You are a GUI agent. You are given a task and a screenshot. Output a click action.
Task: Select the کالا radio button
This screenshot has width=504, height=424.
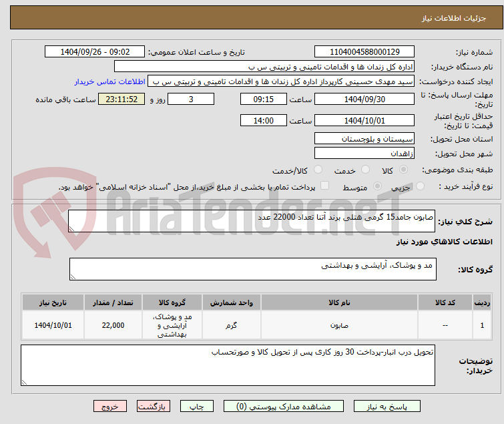(403, 170)
